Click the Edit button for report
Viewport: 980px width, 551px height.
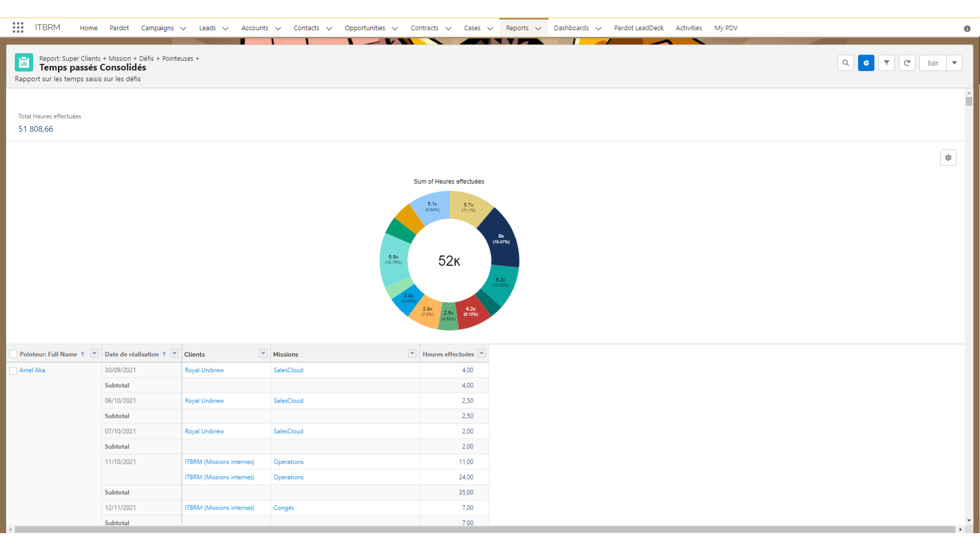[933, 63]
